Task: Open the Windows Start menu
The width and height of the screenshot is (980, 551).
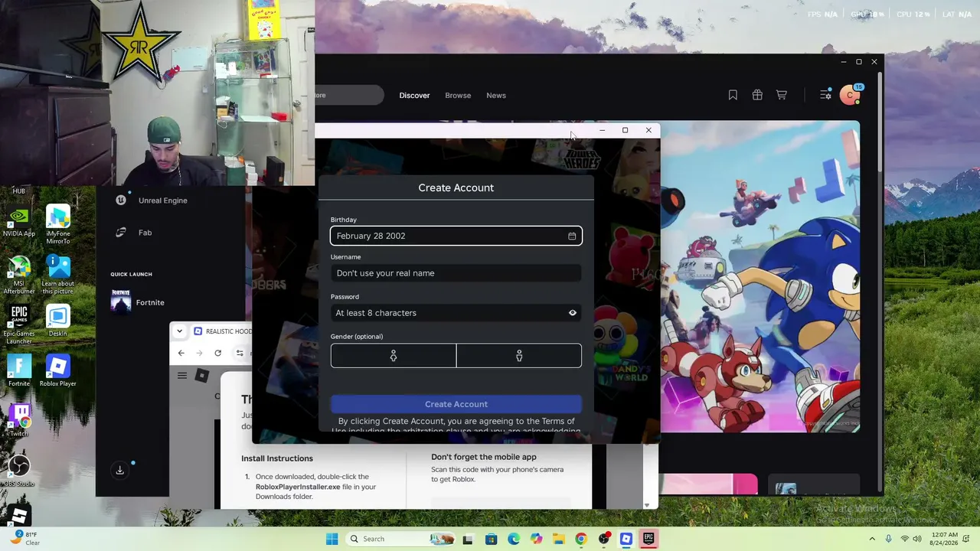Action: (332, 539)
